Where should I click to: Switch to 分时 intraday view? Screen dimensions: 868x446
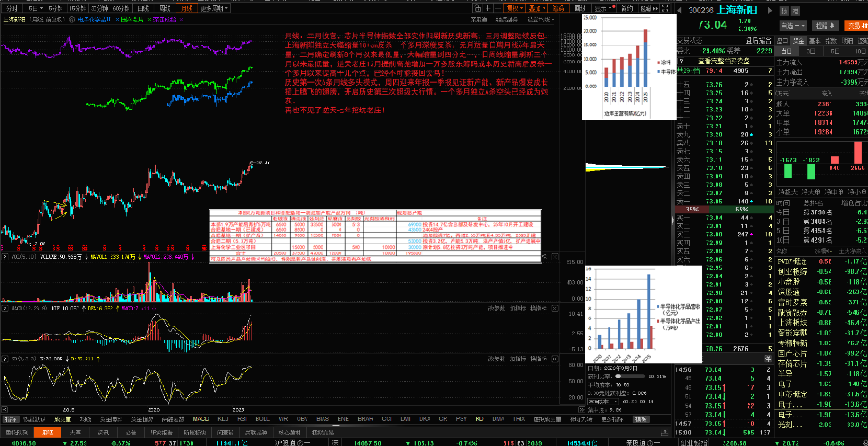[12, 8]
